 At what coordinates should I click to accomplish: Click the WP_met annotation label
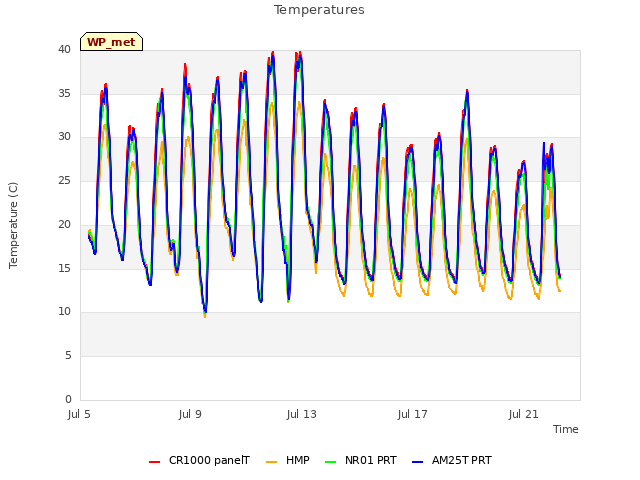click(x=111, y=42)
